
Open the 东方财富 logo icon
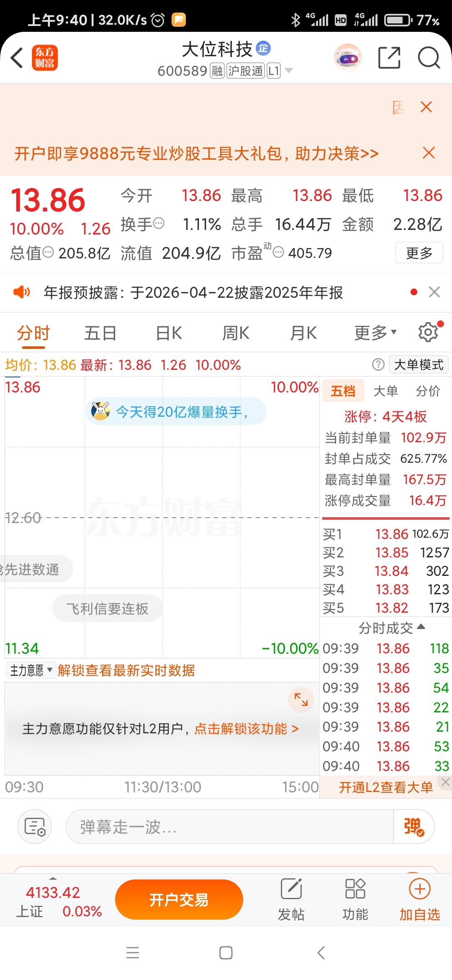pyautogui.click(x=45, y=57)
